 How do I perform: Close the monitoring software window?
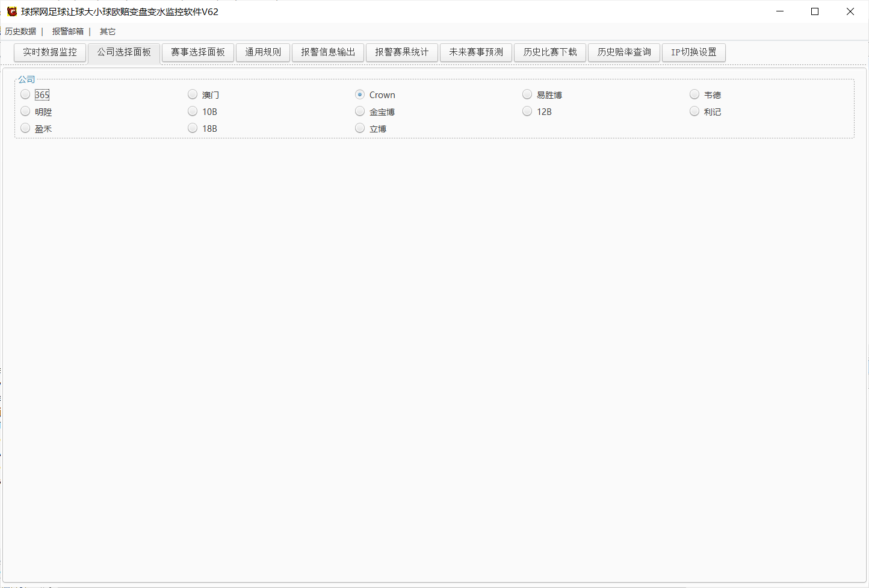point(850,11)
